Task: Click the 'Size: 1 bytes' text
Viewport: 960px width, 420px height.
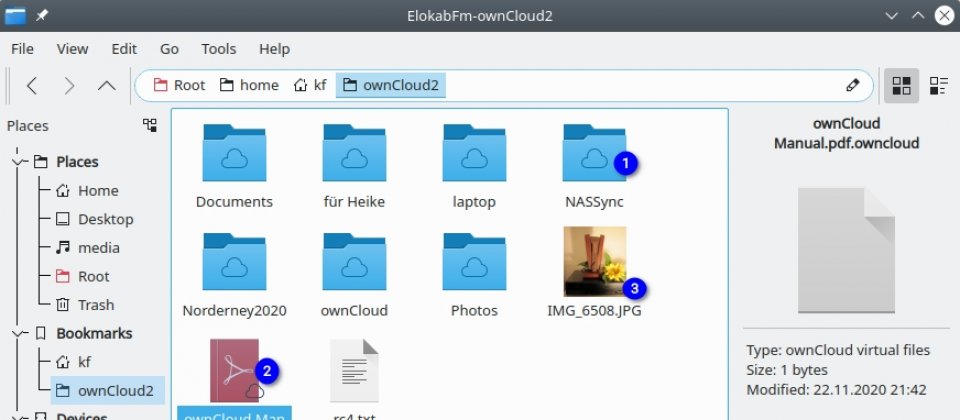Action: pos(787,370)
